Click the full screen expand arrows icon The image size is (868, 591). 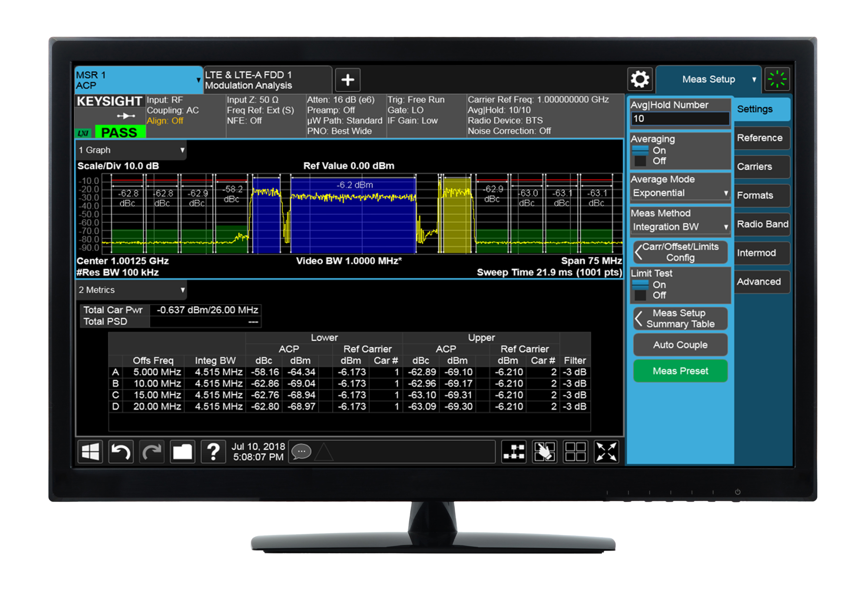click(606, 452)
